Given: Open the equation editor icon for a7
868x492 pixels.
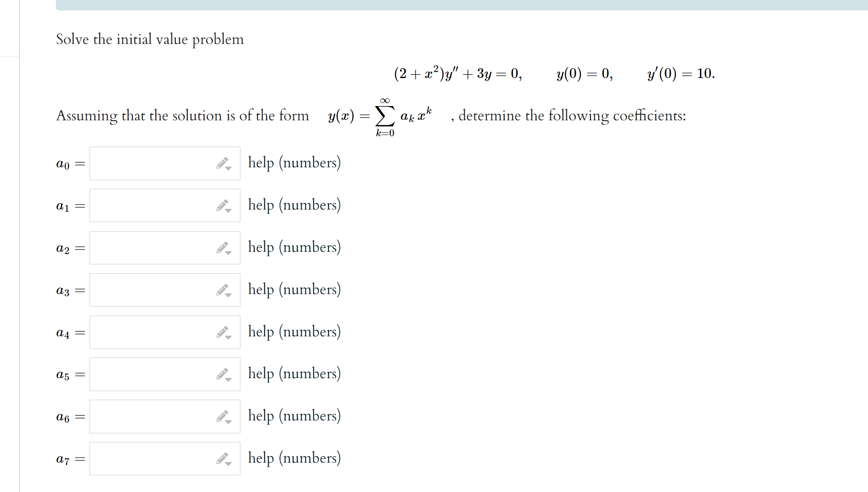Looking at the screenshot, I should pyautogui.click(x=223, y=458).
